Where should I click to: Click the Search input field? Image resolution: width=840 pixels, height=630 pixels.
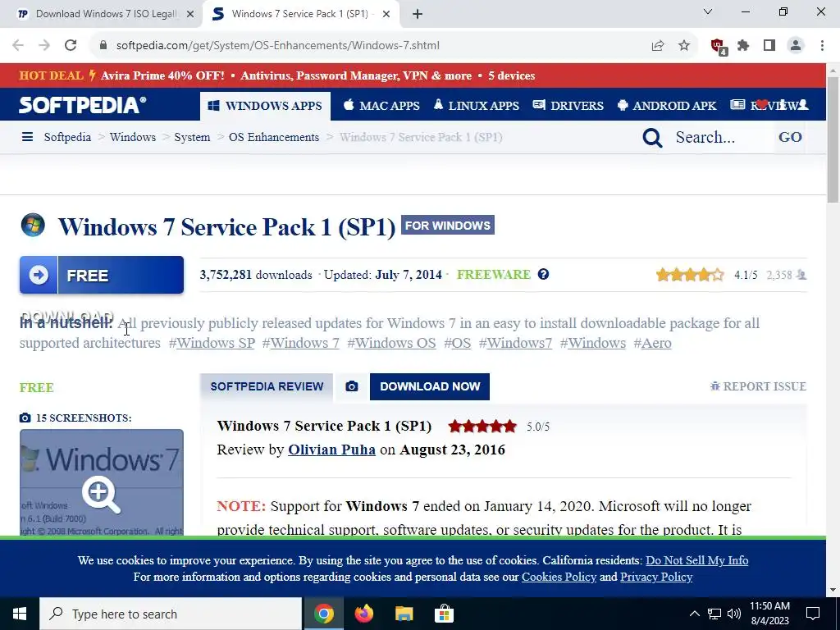point(720,137)
